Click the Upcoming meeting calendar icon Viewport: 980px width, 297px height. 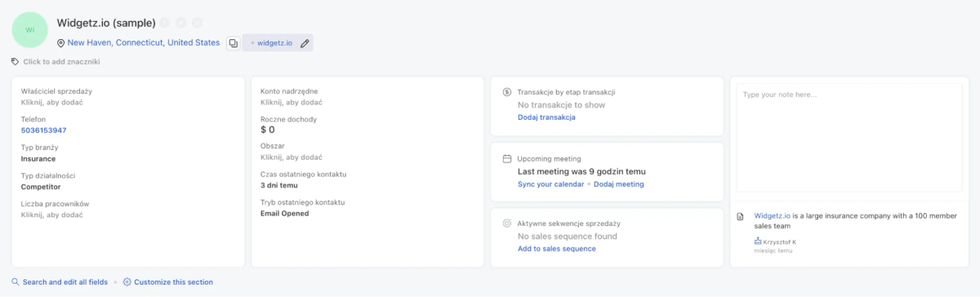click(x=506, y=158)
